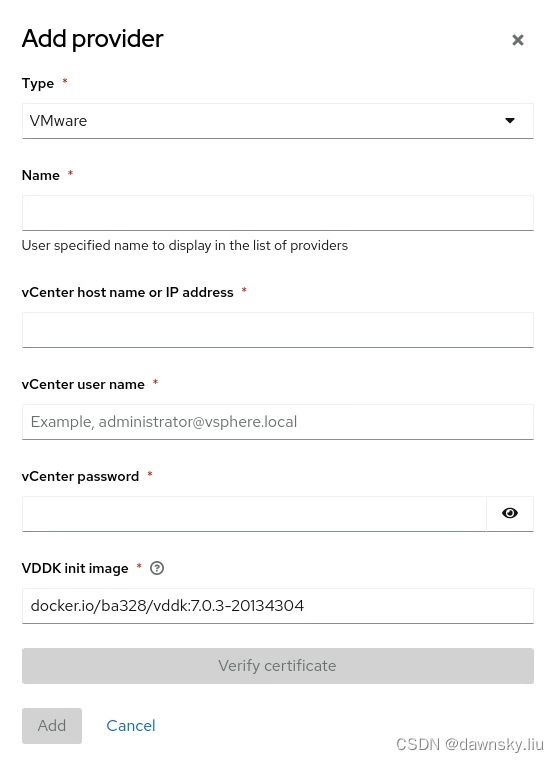Click the VDDK init image text field

[278, 606]
